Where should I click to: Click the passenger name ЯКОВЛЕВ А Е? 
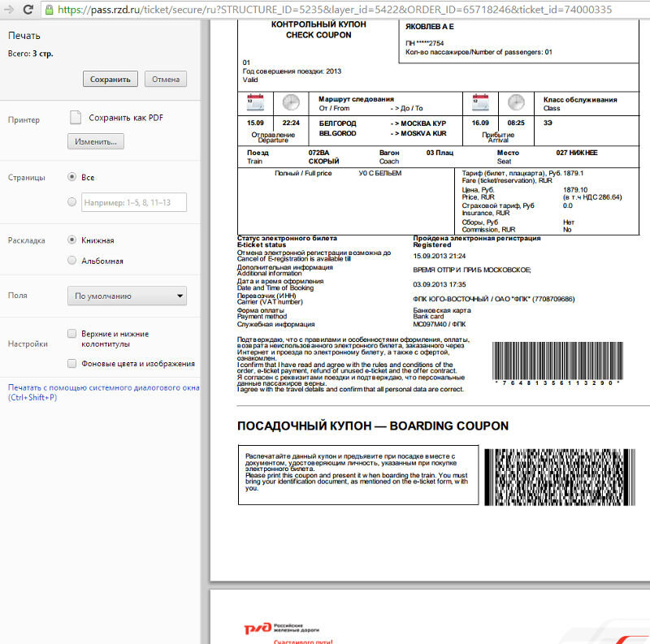click(430, 27)
